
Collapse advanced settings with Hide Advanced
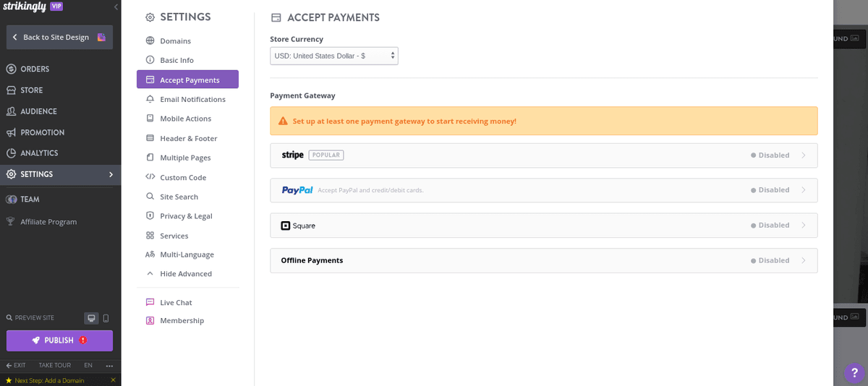(x=185, y=274)
